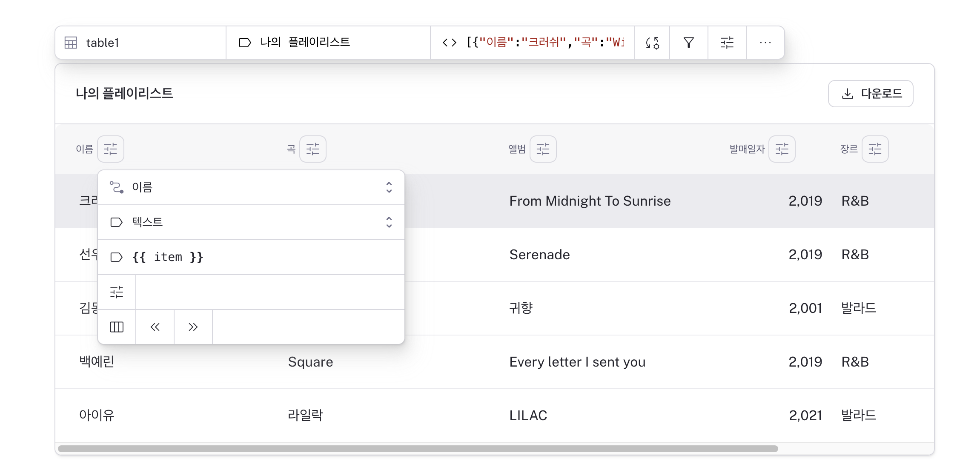Select the Every letter I sent you cell
Viewport: 980px width, 476px height.
[578, 362]
